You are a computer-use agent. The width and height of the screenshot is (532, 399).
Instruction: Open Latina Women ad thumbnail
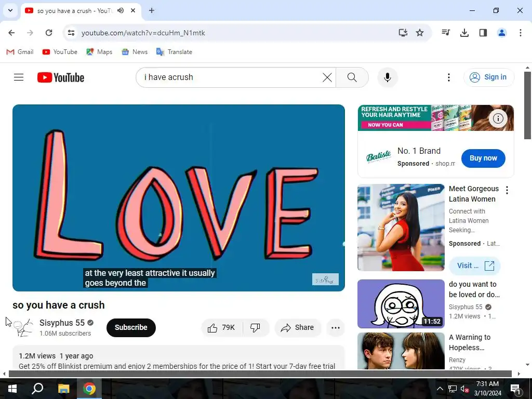point(401,228)
